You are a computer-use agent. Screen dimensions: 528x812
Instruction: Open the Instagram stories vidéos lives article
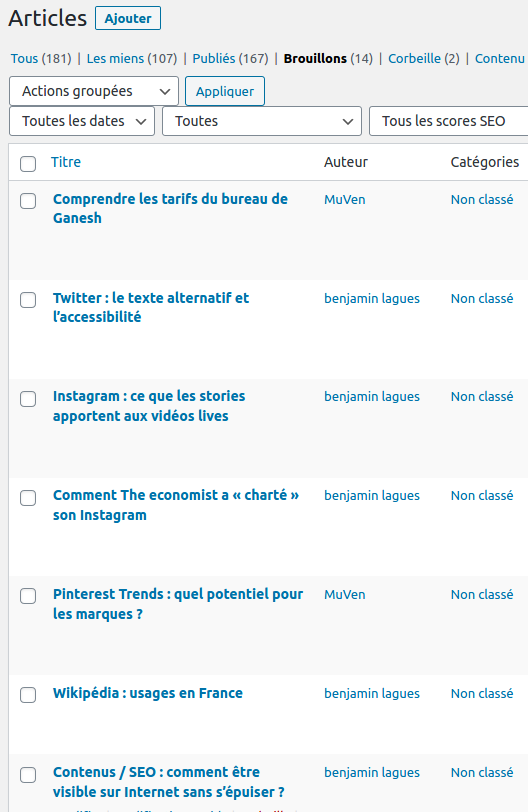149,406
